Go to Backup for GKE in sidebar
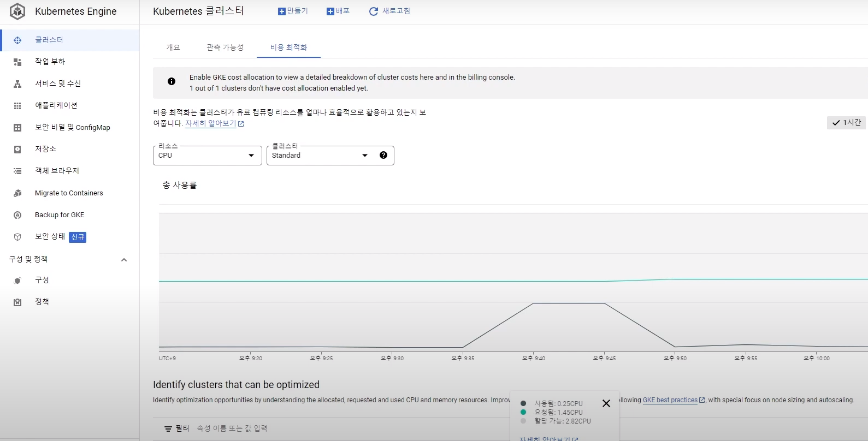Screen dimensions: 868x441 [x=60, y=215]
